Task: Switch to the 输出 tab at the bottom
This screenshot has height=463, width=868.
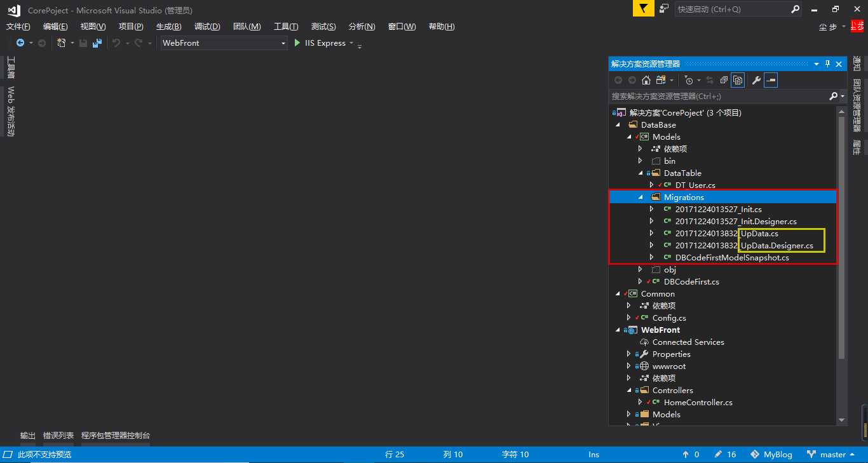Action: point(28,436)
